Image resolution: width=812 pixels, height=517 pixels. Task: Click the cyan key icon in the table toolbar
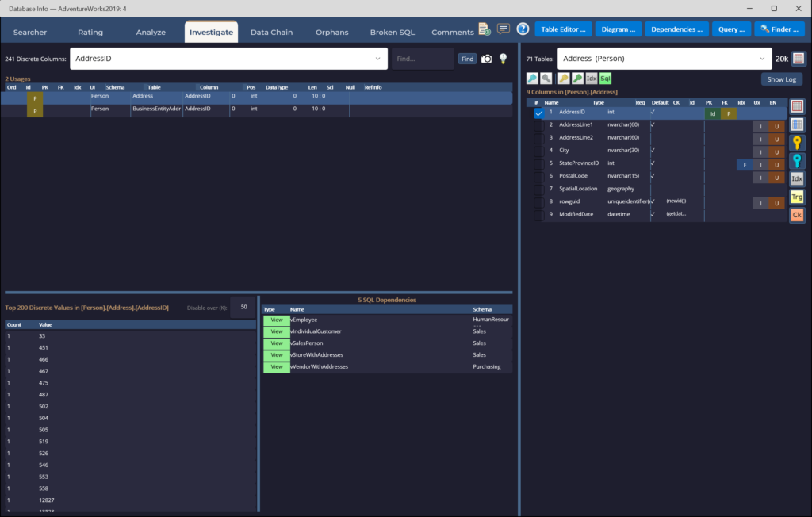pyautogui.click(x=532, y=79)
